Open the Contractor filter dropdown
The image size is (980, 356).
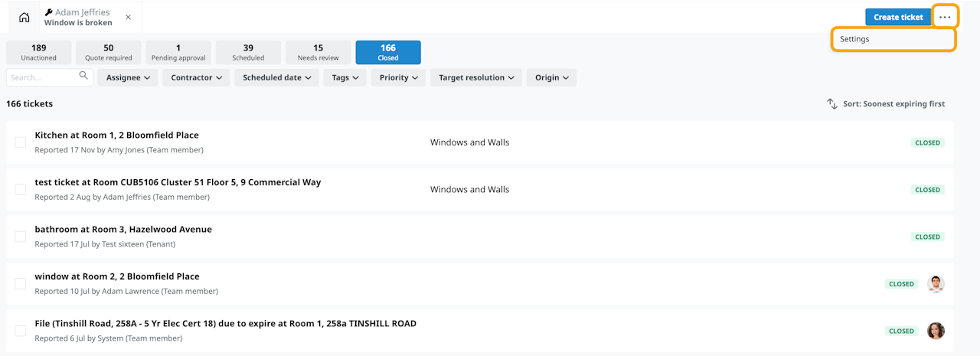coord(196,77)
